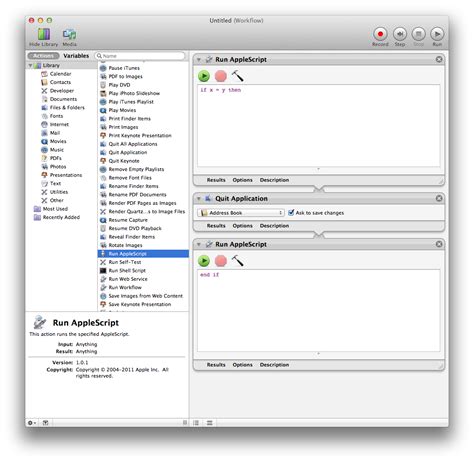
Task: Compile script using hammer in first AppleScript action
Action: click(238, 76)
